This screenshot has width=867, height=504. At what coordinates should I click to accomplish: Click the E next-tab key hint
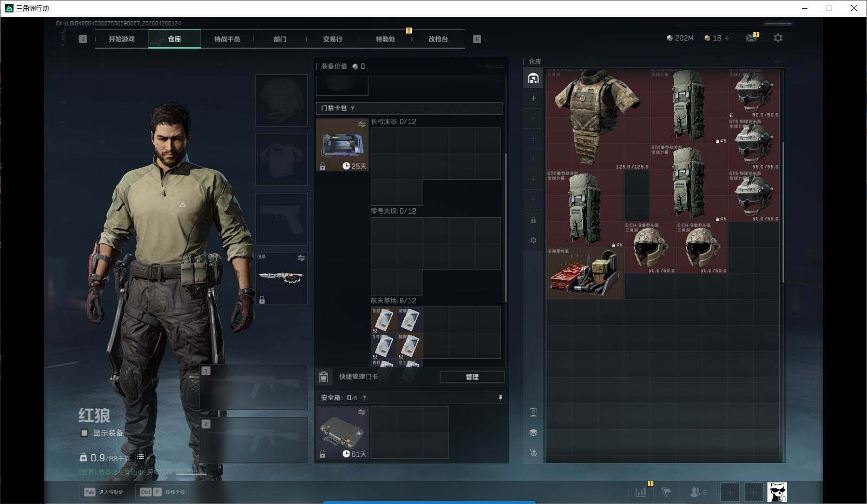pos(477,39)
